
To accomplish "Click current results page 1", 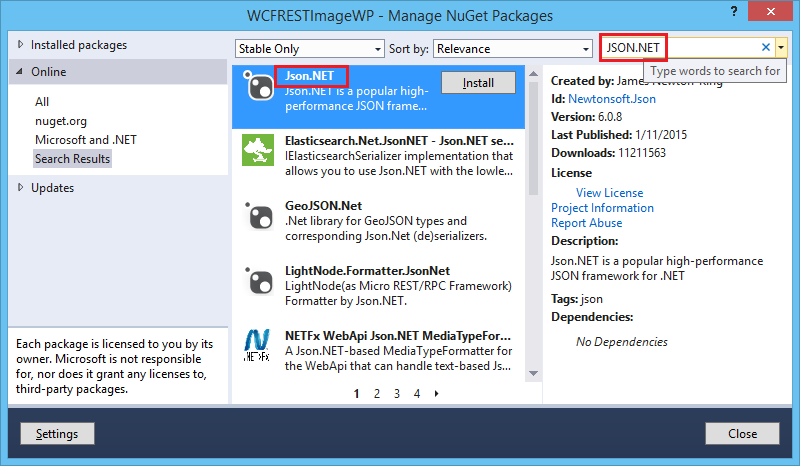I will point(356,394).
